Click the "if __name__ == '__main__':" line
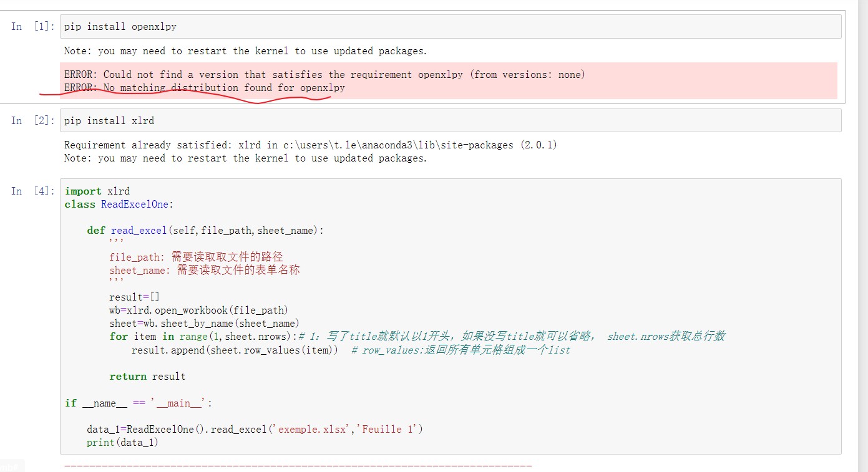 (x=139, y=403)
